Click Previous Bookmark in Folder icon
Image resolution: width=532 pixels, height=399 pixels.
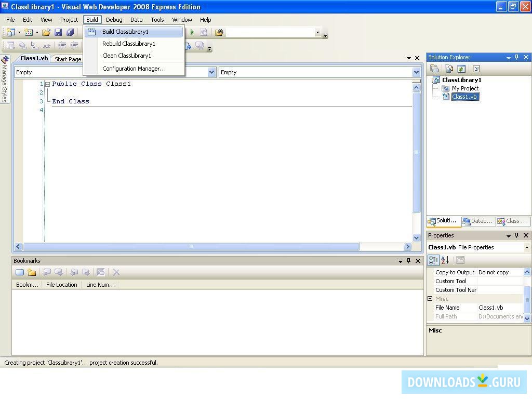point(74,272)
